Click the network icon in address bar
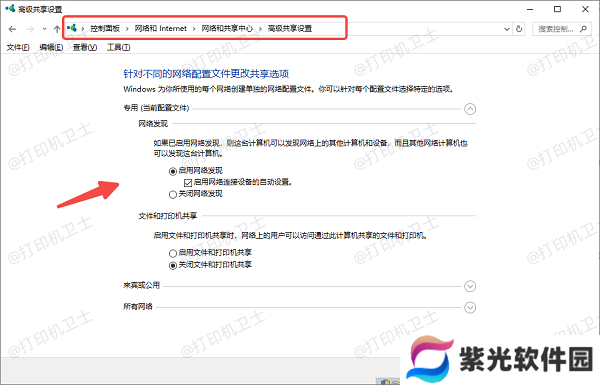This screenshot has height=385, width=600. pyautogui.click(x=72, y=28)
